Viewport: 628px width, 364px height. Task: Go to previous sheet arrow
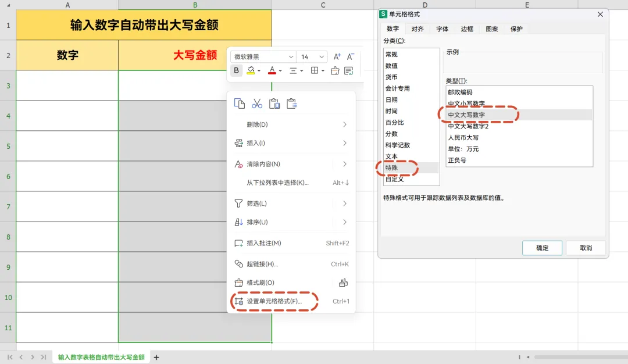21,357
